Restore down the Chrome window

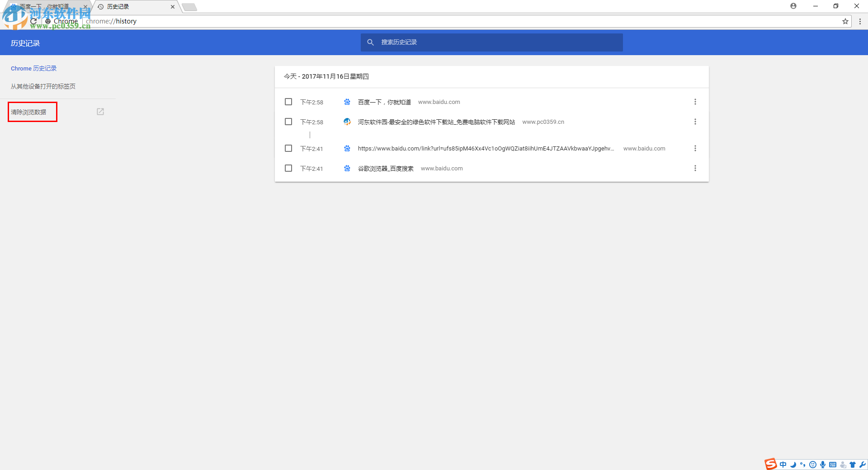(x=836, y=6)
